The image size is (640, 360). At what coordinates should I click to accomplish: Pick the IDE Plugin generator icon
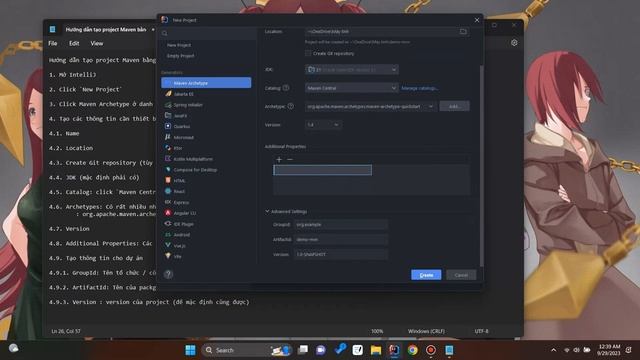tap(168, 224)
